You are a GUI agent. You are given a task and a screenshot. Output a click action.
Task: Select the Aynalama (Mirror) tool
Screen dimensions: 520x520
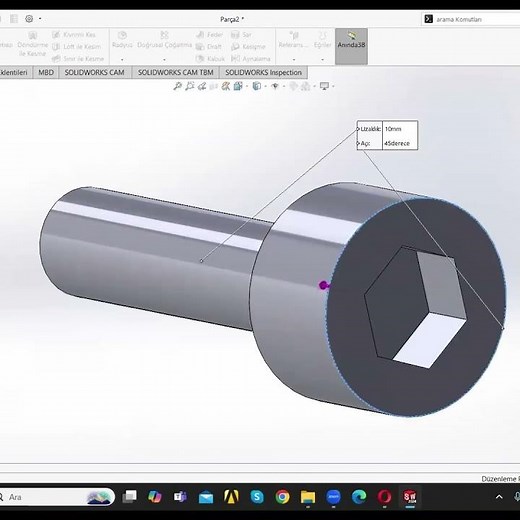[250, 59]
